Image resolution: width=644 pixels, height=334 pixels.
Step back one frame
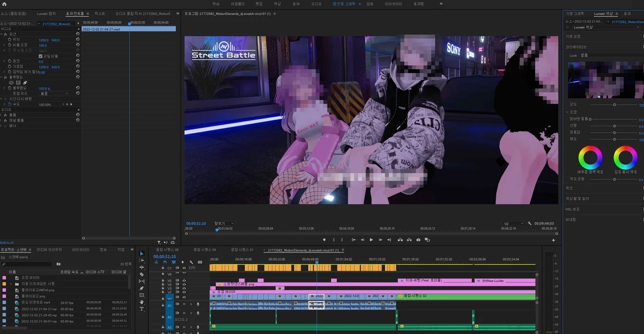coord(363,240)
